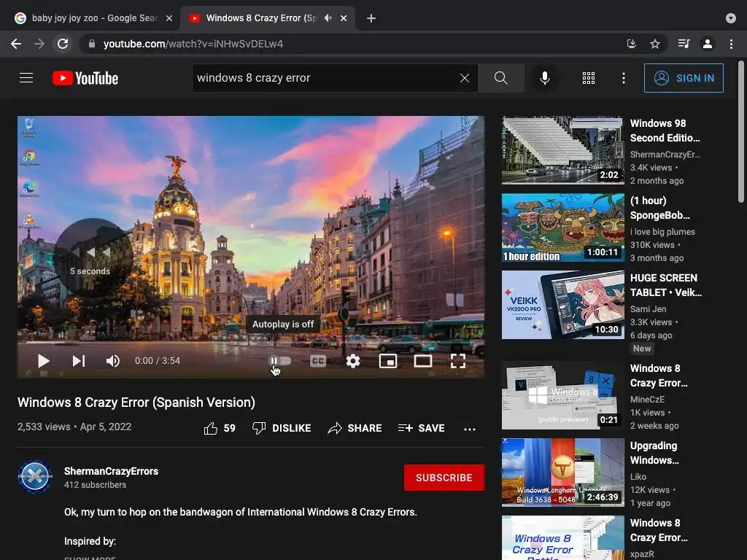Open the 1 hour SpongeBob video thumbnail
This screenshot has width=747, height=560.
[x=562, y=227]
